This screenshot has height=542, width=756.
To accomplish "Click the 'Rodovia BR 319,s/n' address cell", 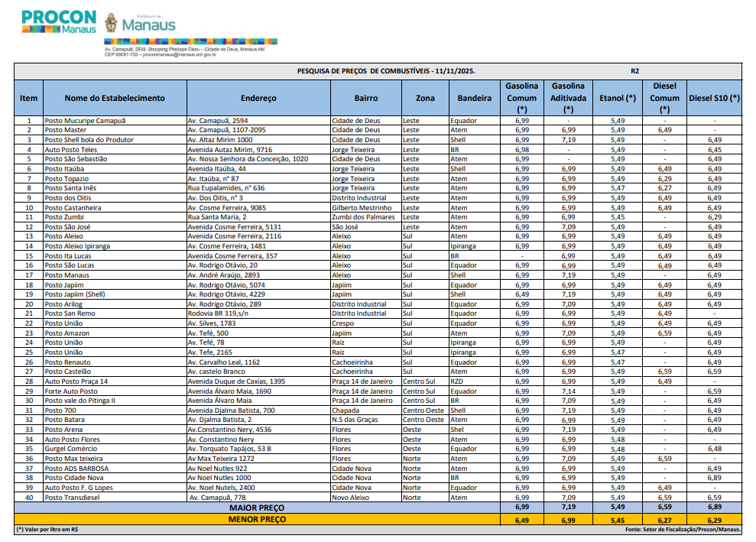I will [x=218, y=313].
